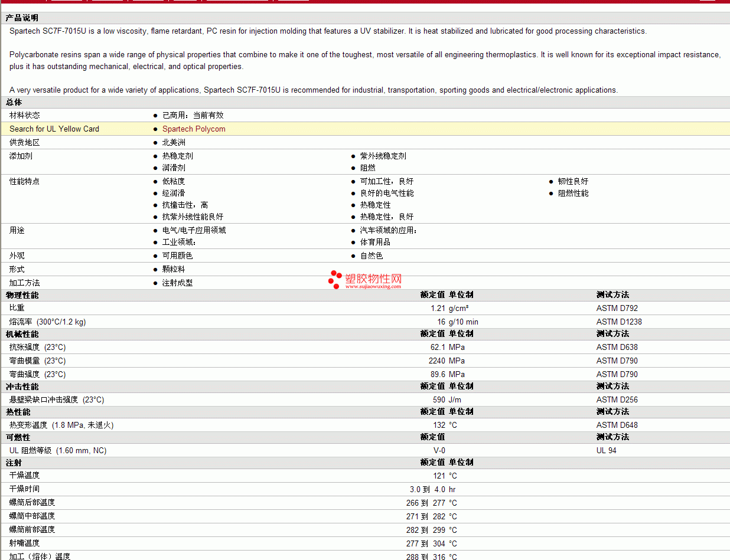730x560 pixels.
Task: Click the 'ASTM D1238' test method
Action: point(619,322)
